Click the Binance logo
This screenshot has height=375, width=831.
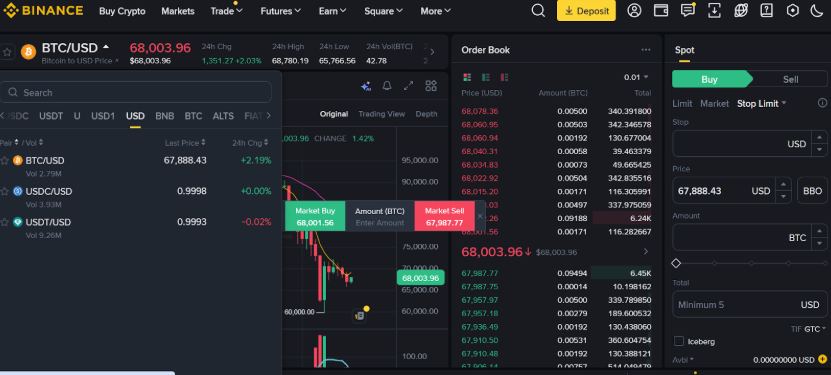(x=43, y=11)
